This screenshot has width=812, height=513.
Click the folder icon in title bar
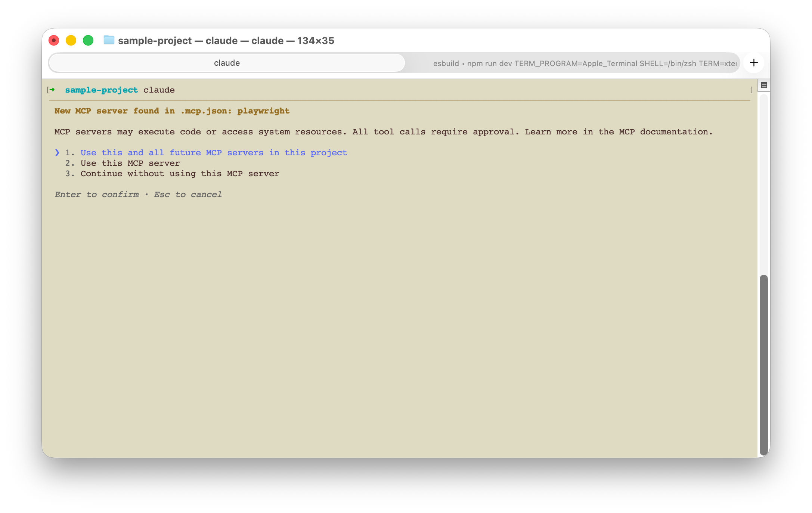[x=109, y=40]
